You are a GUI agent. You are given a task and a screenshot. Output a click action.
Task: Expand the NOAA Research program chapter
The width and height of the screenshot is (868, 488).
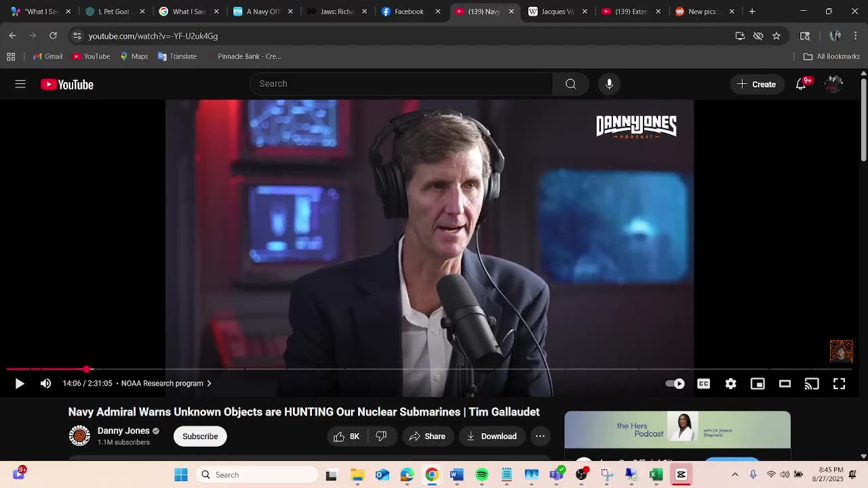click(x=166, y=384)
